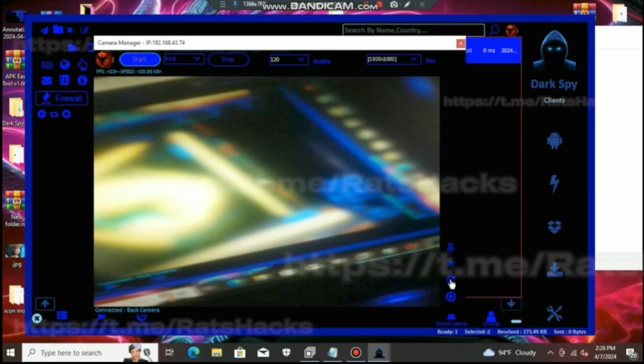Screen dimensions: 644x364
Task: Click the Bandicam pencil draw icon
Action: coord(407,5)
